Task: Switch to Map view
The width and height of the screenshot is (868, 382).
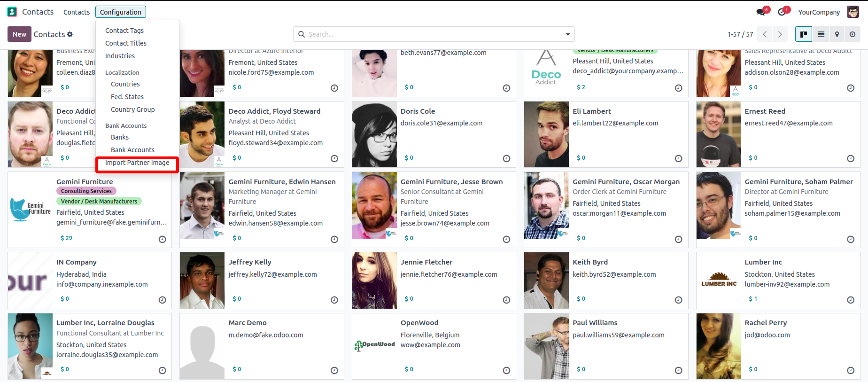Action: pyautogui.click(x=837, y=34)
